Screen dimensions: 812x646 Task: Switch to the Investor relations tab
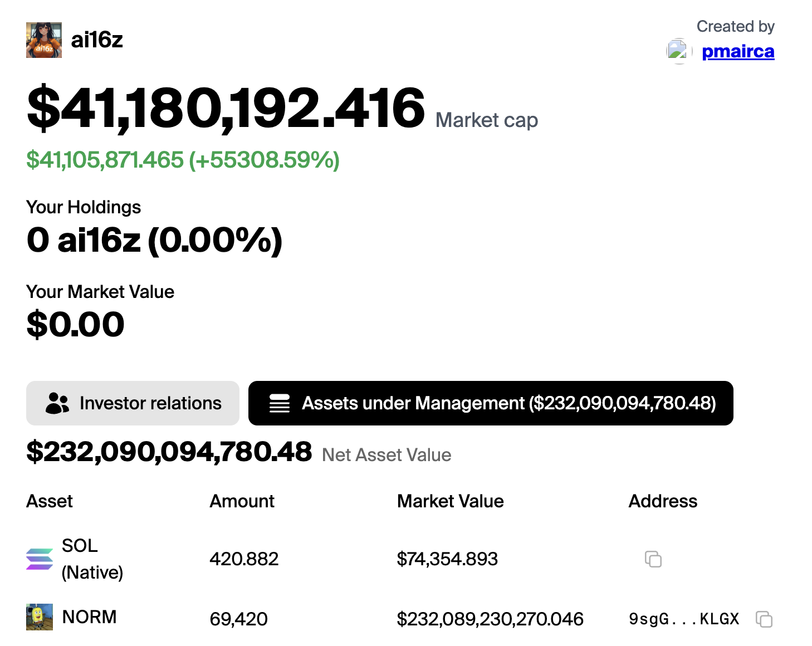point(133,403)
